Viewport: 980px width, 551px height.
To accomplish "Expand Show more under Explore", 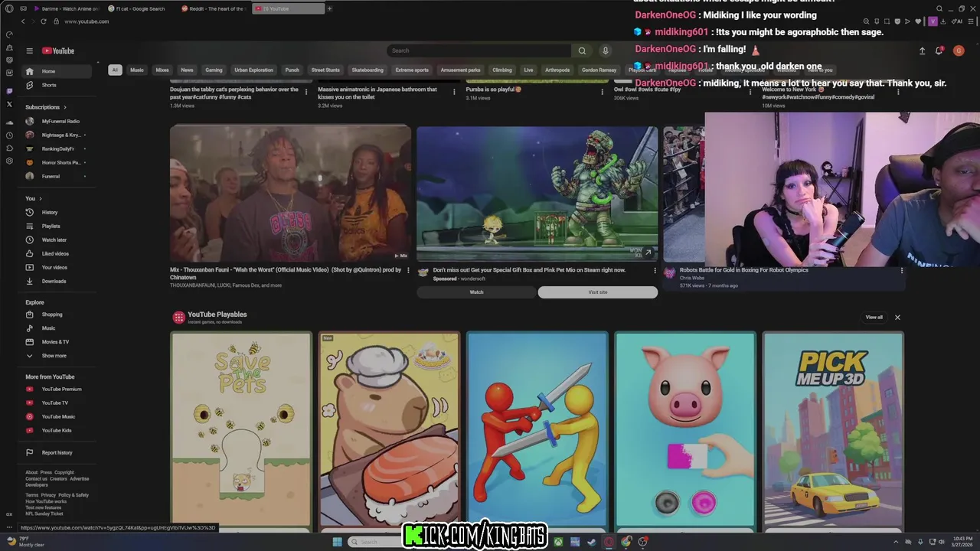I will click(x=57, y=356).
